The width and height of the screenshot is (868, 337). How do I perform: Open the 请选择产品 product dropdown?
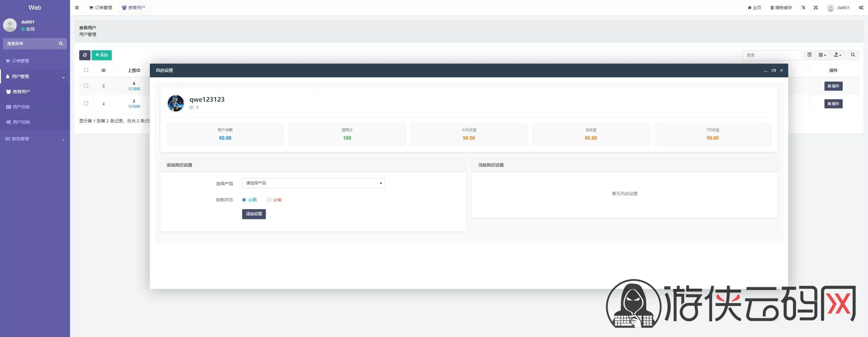pos(313,183)
